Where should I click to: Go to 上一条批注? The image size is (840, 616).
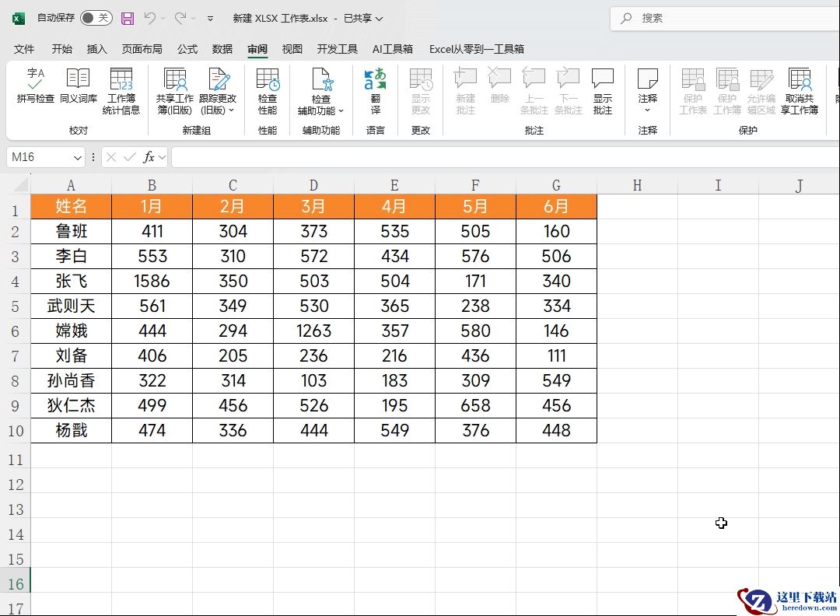pyautogui.click(x=534, y=91)
